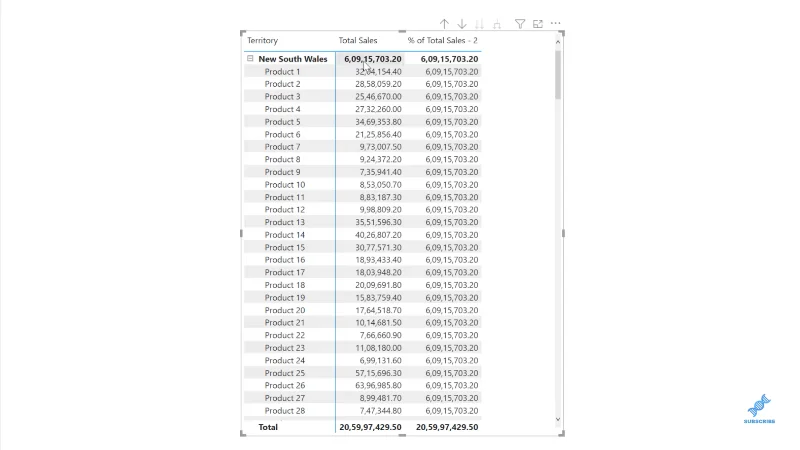Select the Product 14 row label
The width and height of the screenshot is (800, 450).
point(285,235)
